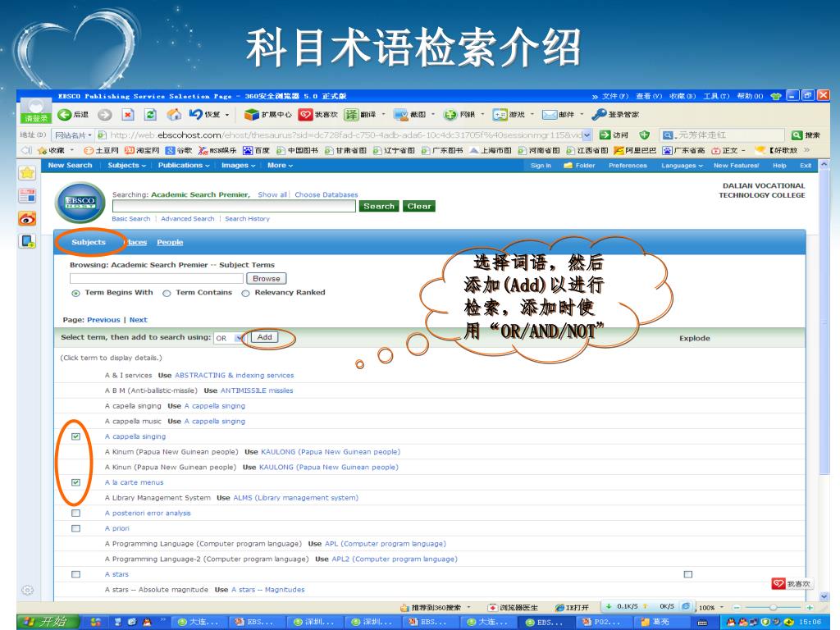Open the Home page icon
Screen dimensions: 840x630
[x=174, y=115]
